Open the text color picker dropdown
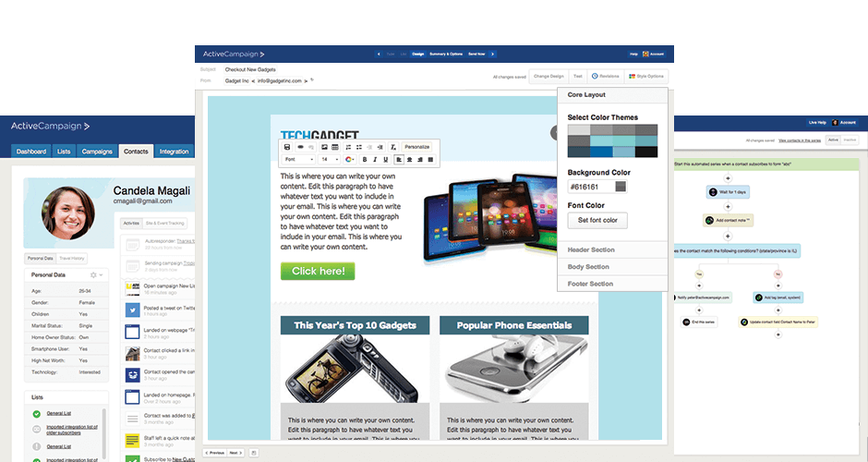The height and width of the screenshot is (462, 868). click(x=350, y=159)
